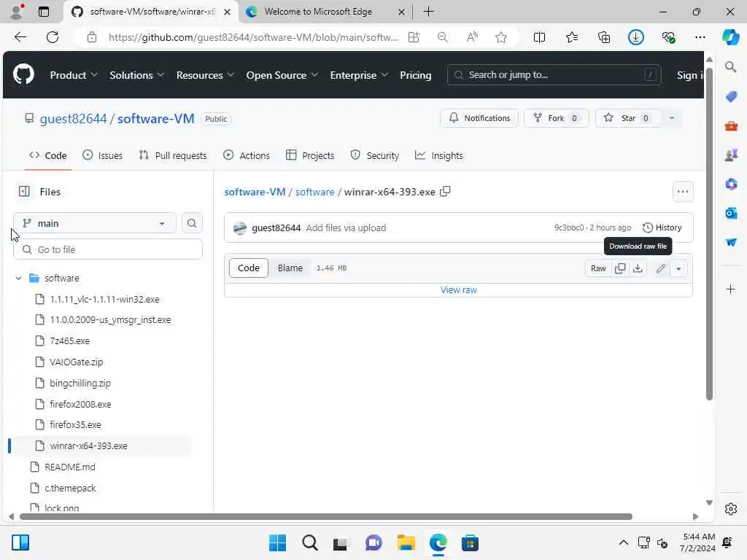Image resolution: width=747 pixels, height=560 pixels.
Task: Open sidebar settings gear icon
Action: (x=731, y=509)
